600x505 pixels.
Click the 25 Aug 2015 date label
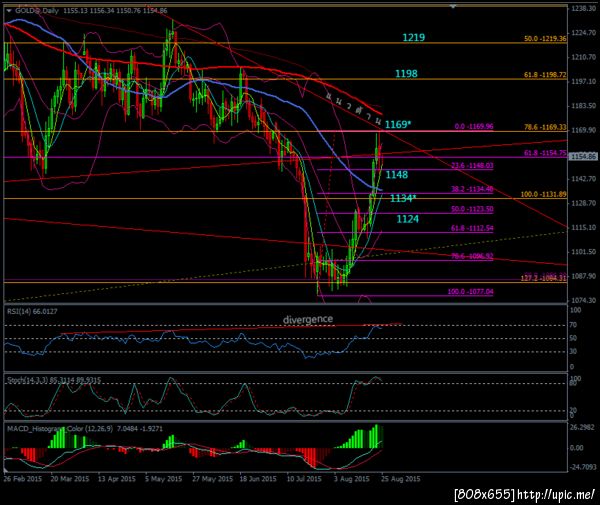[x=400, y=479]
